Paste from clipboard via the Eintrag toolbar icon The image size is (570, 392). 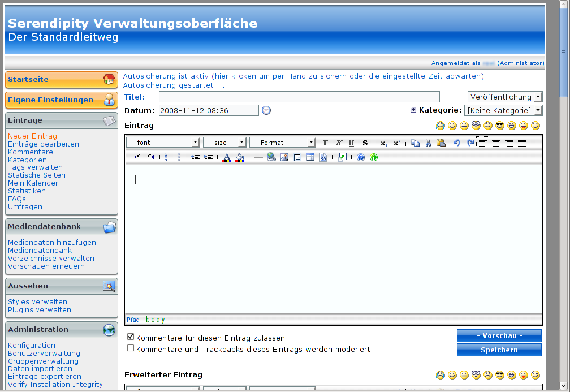[x=441, y=143]
